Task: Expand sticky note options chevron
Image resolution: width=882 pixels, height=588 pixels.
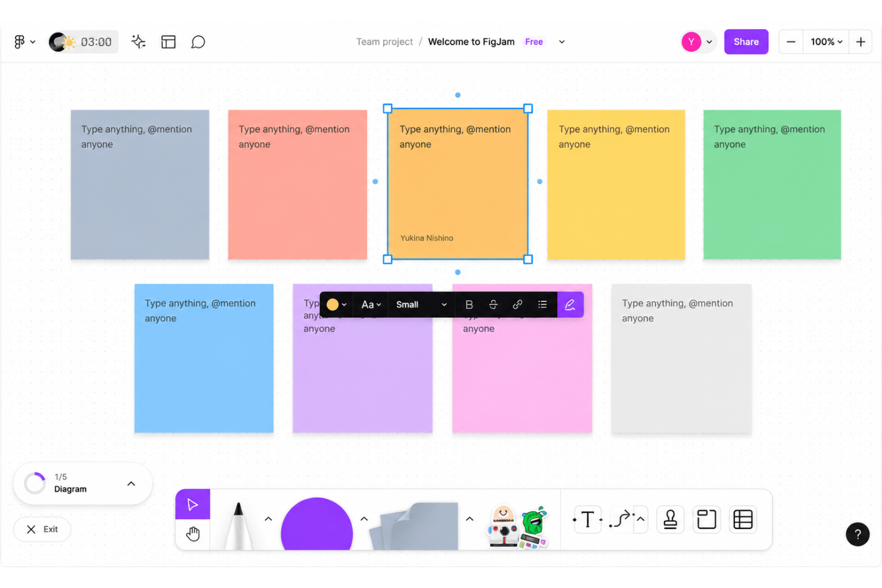Action: pos(470,519)
